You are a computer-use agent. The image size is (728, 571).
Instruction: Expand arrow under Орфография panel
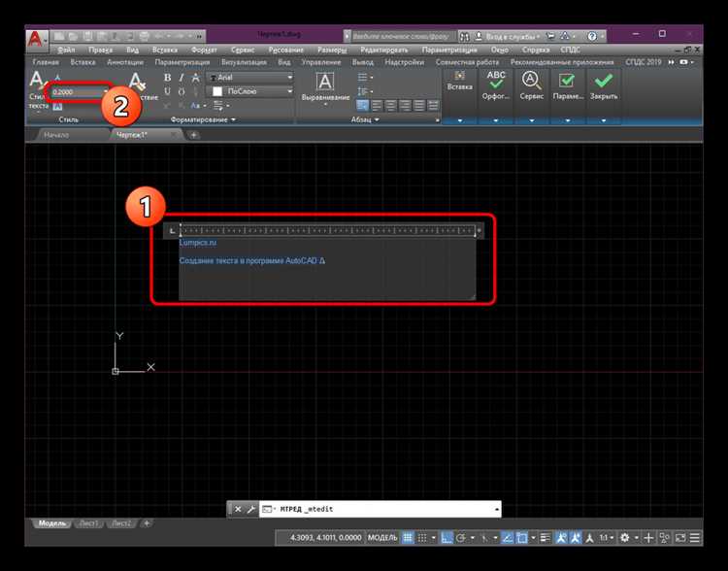point(495,120)
